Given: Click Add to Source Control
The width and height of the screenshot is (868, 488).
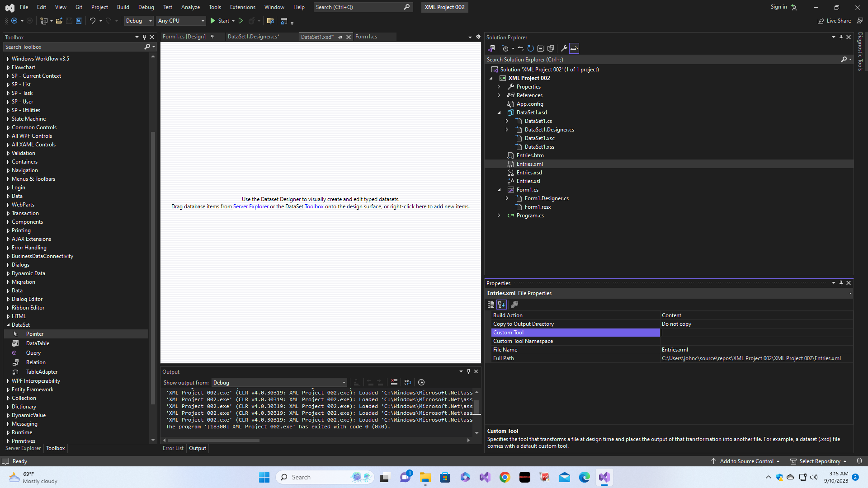Looking at the screenshot, I should point(745,461).
